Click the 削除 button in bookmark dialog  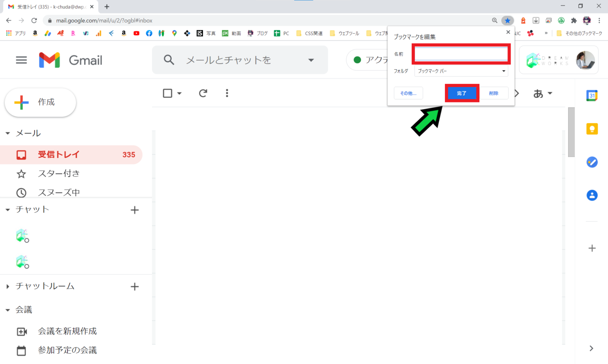pyautogui.click(x=494, y=93)
